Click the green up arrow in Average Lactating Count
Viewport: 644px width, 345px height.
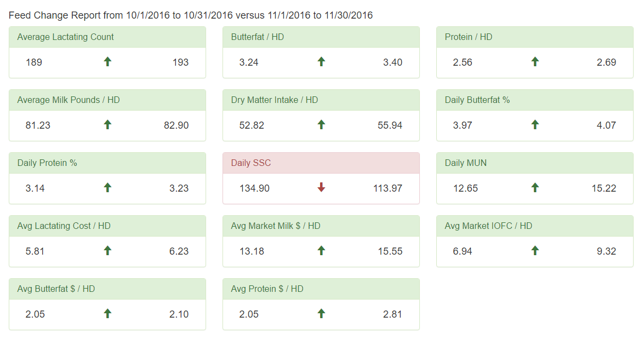[107, 62]
